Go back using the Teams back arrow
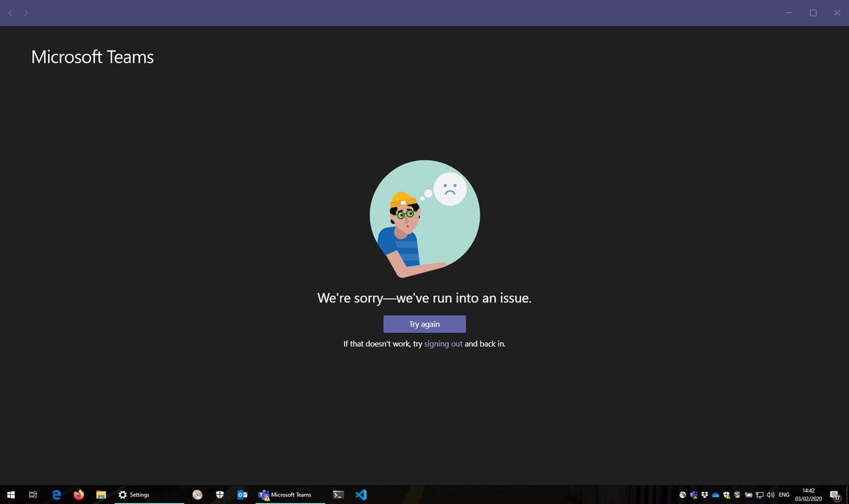This screenshot has width=849, height=504. click(x=10, y=13)
